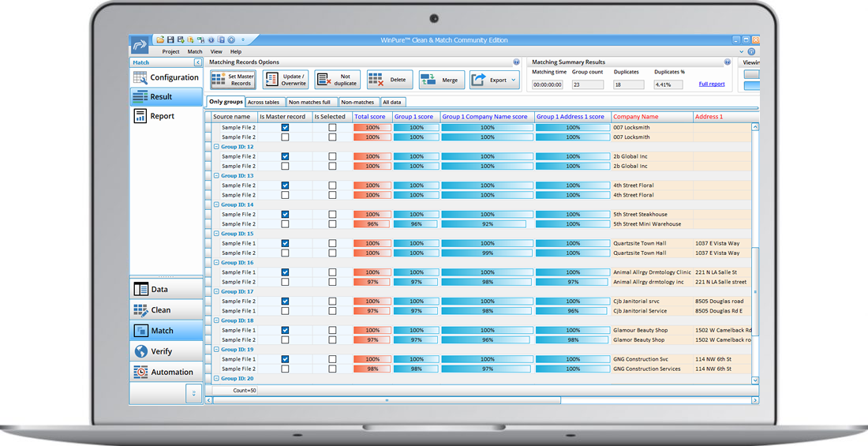Open the Configuration section in sidebar
868x446 pixels.
point(166,77)
